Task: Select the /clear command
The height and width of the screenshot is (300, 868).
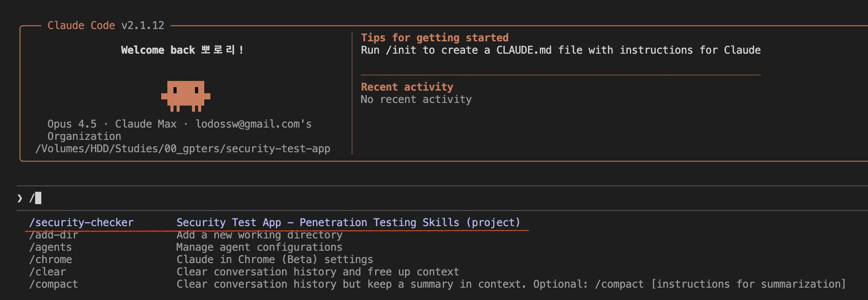Action: [47, 272]
